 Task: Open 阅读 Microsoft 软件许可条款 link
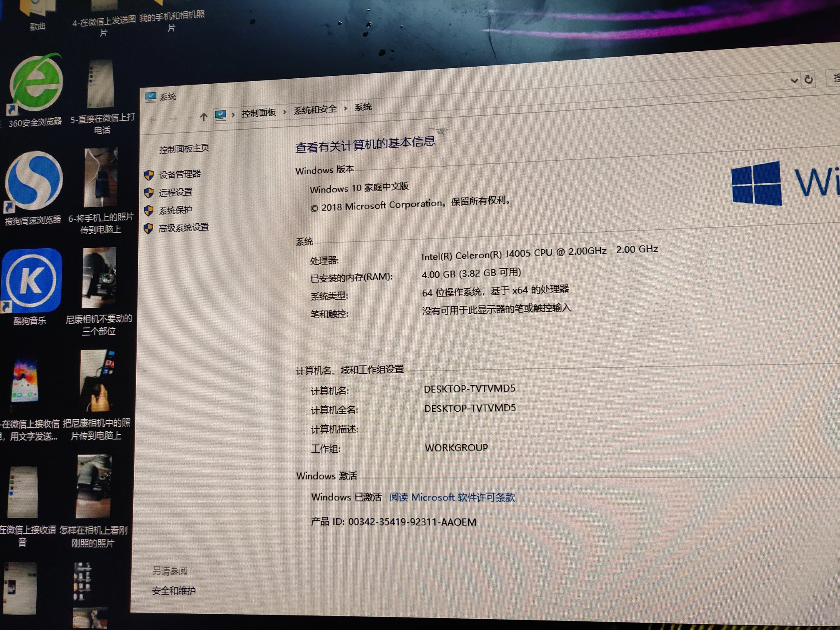[x=452, y=497]
